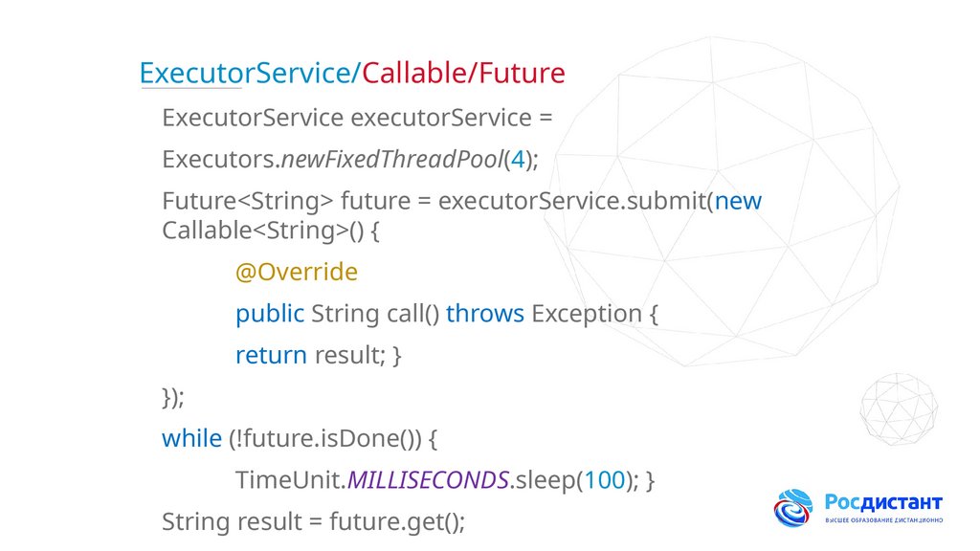Click the blue 'public' keyword
The image size is (980, 551).
[270, 314]
